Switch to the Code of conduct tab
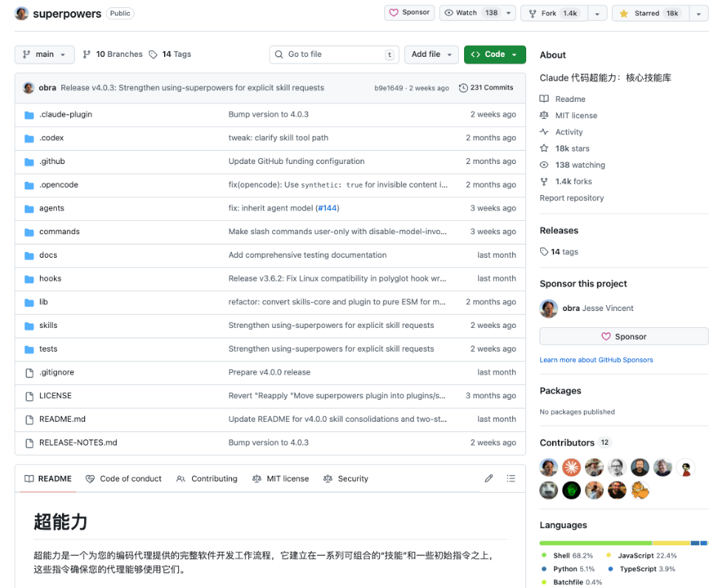Screen dimensions: 722x588 [x=123, y=479]
